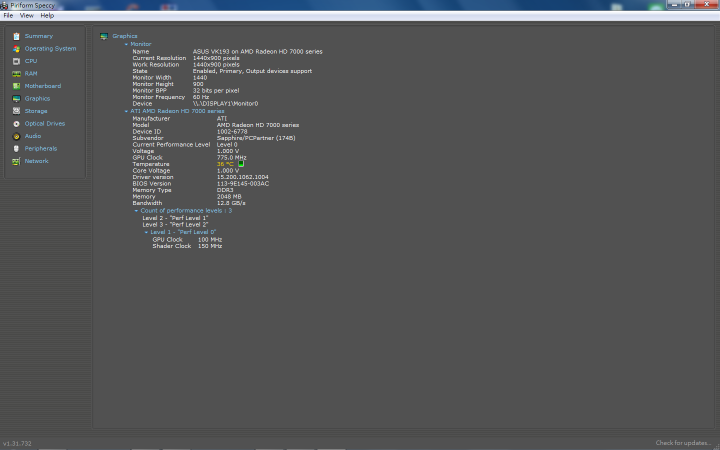720x450 pixels.
Task: Click the Graphics monitor icon in sidebar
Action: 17,99
